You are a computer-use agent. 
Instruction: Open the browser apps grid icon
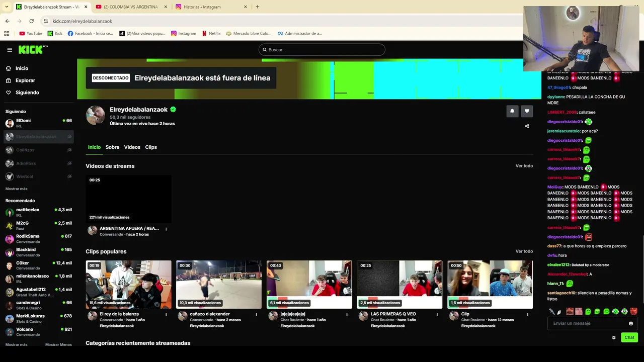[7, 34]
